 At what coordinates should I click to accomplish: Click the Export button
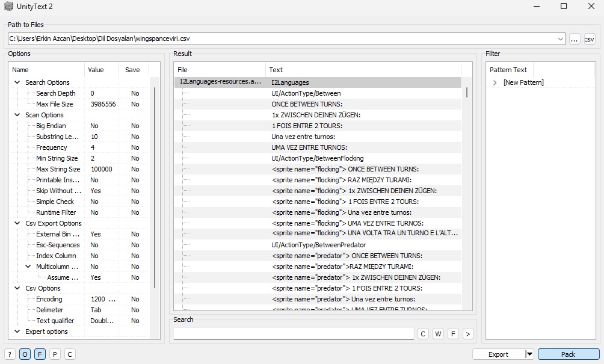499,354
